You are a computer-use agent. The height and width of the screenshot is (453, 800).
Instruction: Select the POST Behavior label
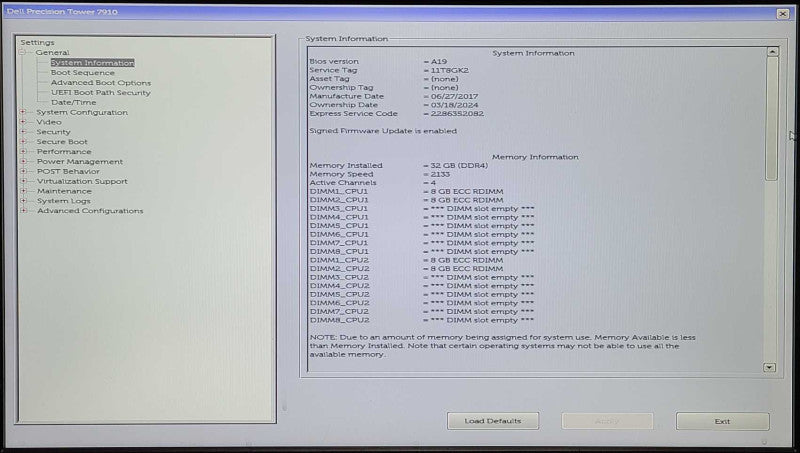68,171
